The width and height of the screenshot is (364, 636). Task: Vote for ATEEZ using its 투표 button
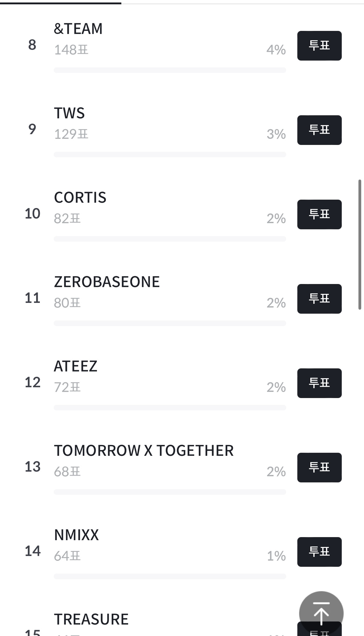tap(319, 383)
